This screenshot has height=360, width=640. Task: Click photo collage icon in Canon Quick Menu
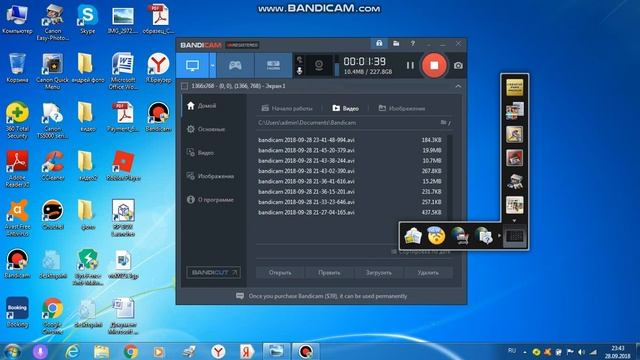(x=514, y=111)
